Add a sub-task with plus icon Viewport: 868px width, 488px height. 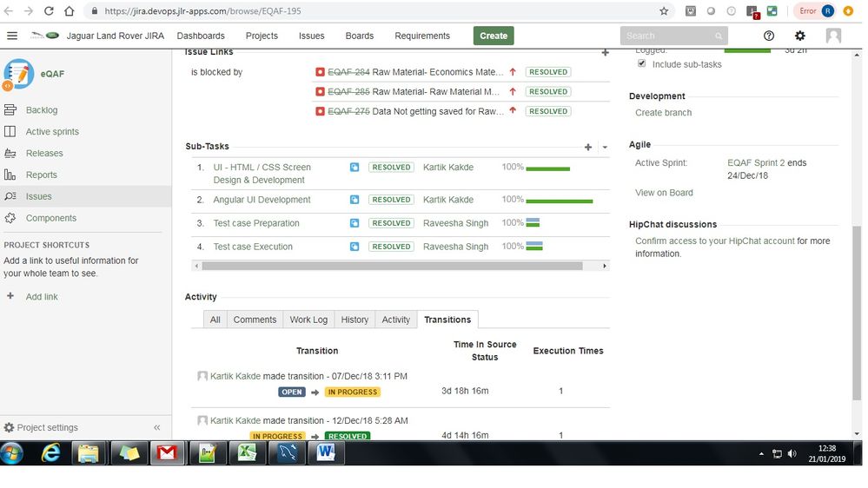588,147
